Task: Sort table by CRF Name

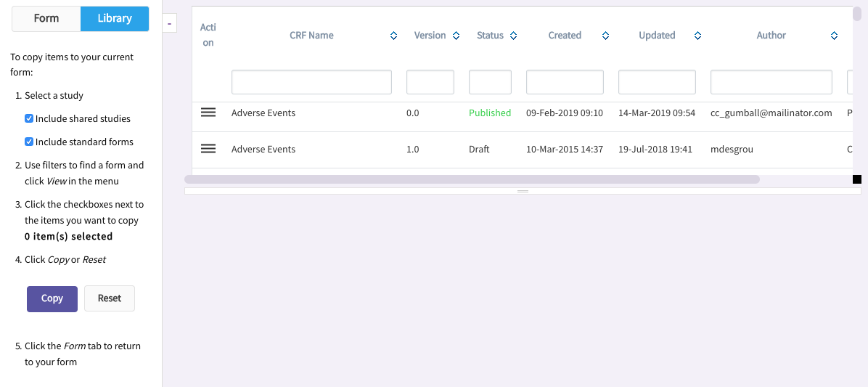Action: 393,36
